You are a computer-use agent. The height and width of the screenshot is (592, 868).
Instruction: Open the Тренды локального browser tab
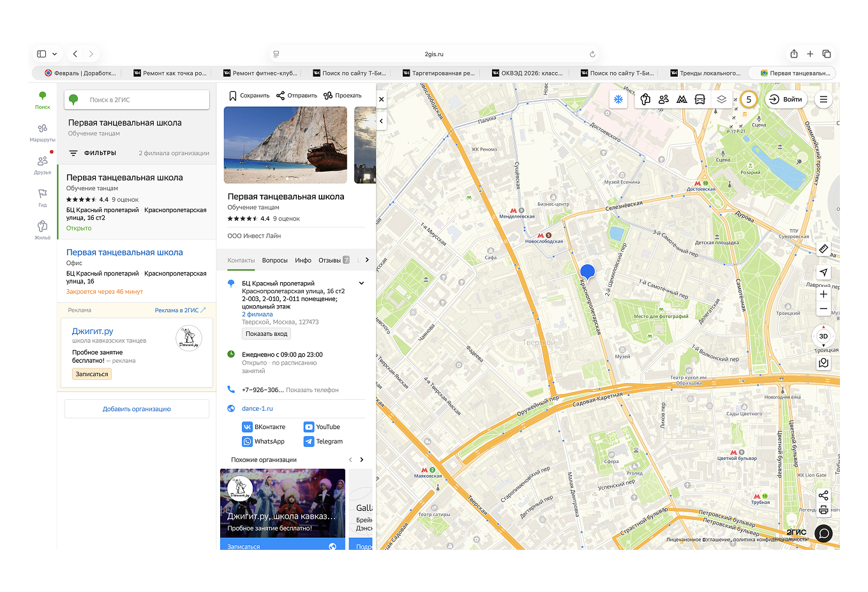(705, 73)
